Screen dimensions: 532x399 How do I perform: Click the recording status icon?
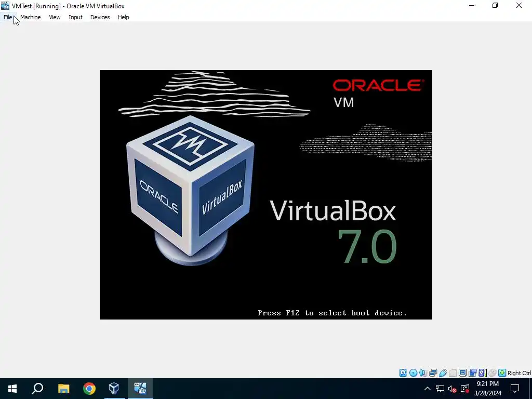coord(472,373)
